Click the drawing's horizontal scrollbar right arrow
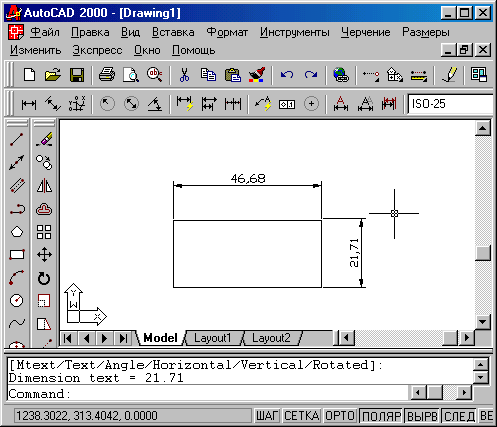The width and height of the screenshot is (497, 427). pyautogui.click(x=467, y=338)
